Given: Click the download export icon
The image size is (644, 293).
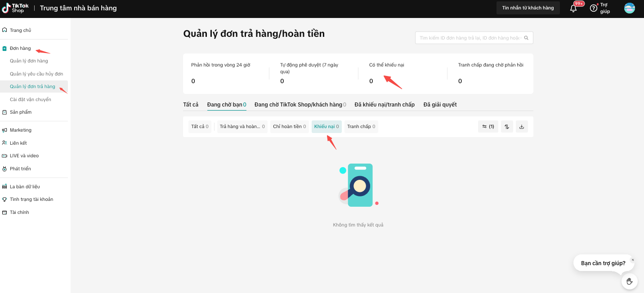Looking at the screenshot, I should pyautogui.click(x=522, y=127).
